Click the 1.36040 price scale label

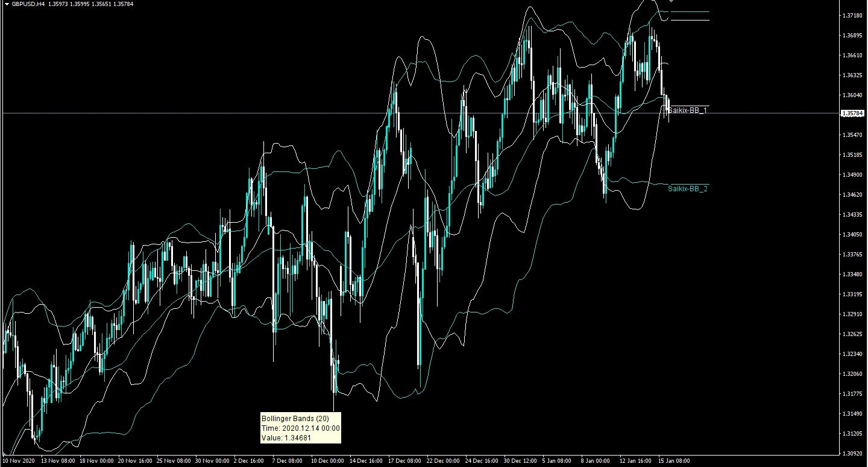point(852,95)
